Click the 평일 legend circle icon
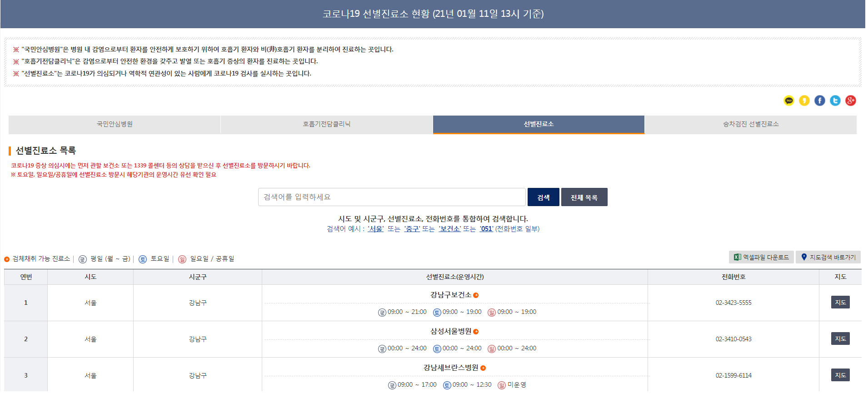 (83, 259)
